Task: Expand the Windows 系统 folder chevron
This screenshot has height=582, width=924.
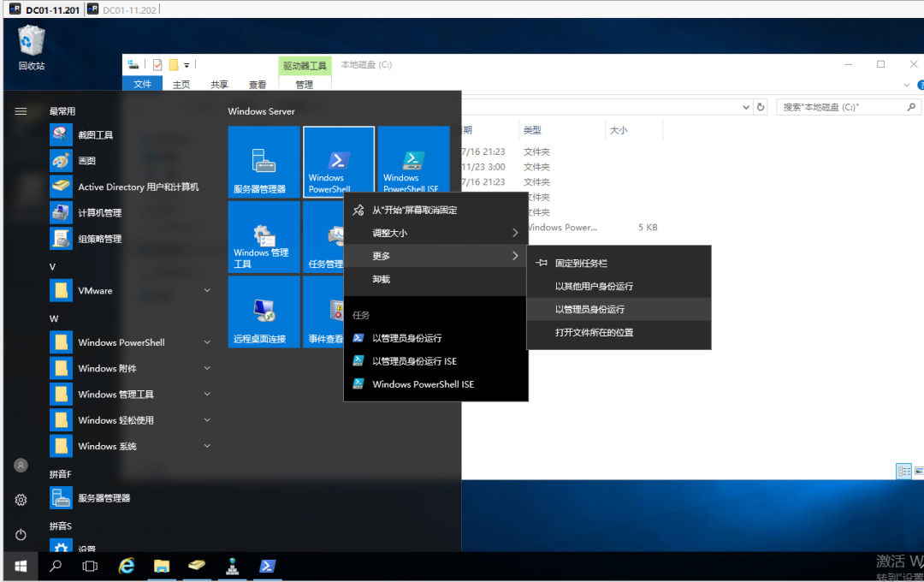Action: [x=207, y=447]
